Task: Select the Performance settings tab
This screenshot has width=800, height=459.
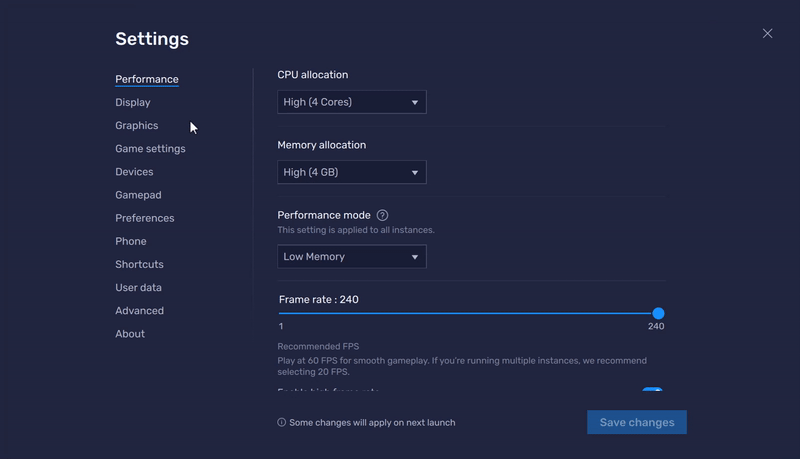Action: [146, 79]
